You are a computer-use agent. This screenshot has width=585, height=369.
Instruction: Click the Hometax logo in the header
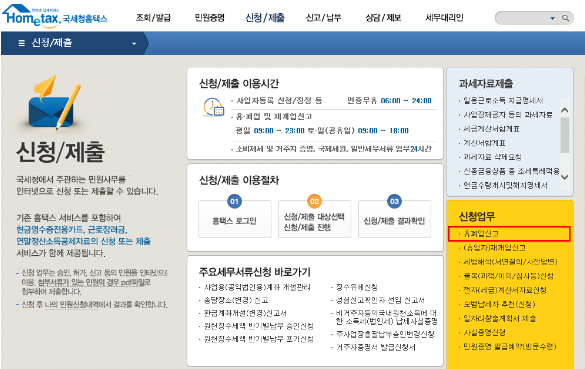pos(55,16)
